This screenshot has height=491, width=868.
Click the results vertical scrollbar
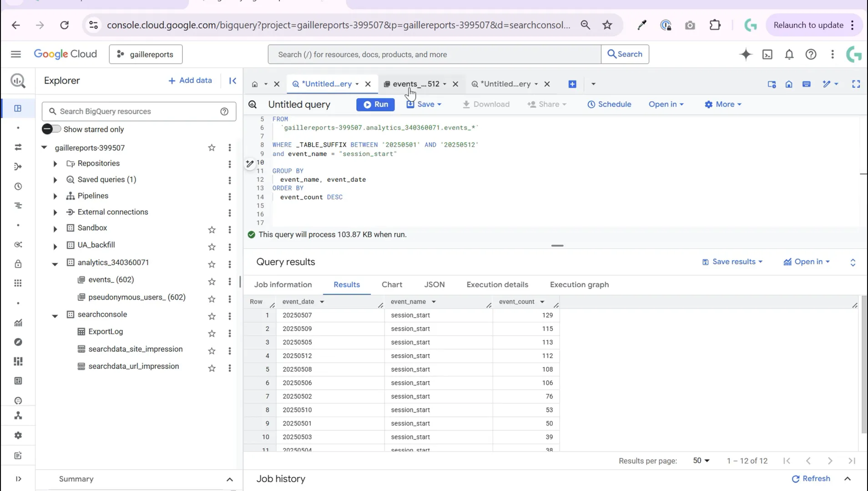tap(863, 364)
